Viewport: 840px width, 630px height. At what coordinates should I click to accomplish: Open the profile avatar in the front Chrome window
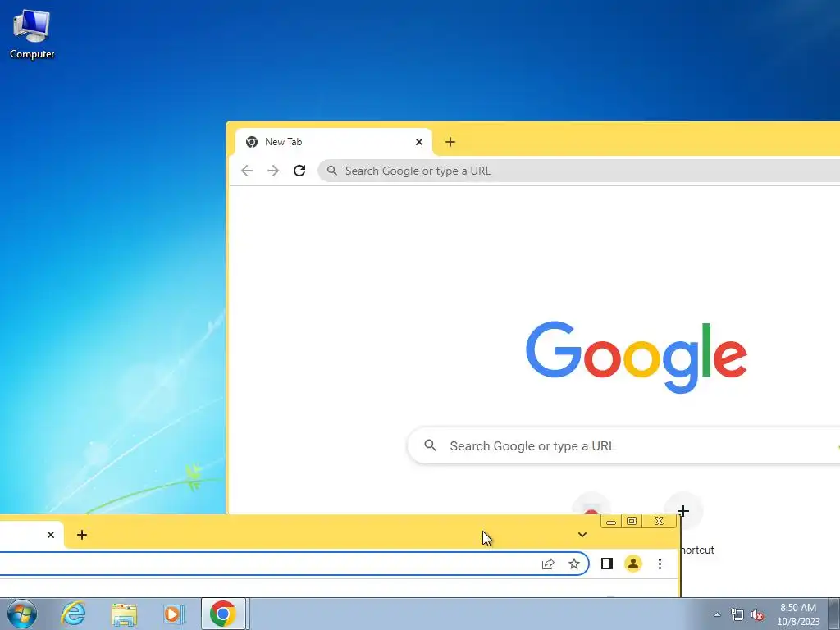point(633,564)
